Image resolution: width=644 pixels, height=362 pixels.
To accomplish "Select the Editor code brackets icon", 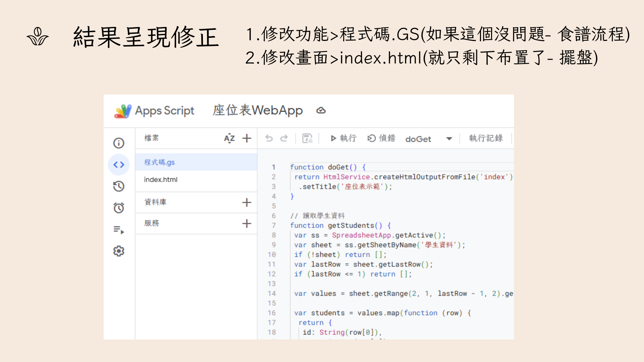I will [x=119, y=165].
